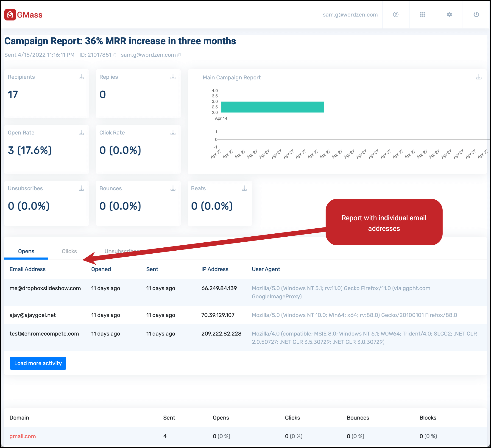Click Open Rate value 3 (17.6%)

[x=30, y=150]
